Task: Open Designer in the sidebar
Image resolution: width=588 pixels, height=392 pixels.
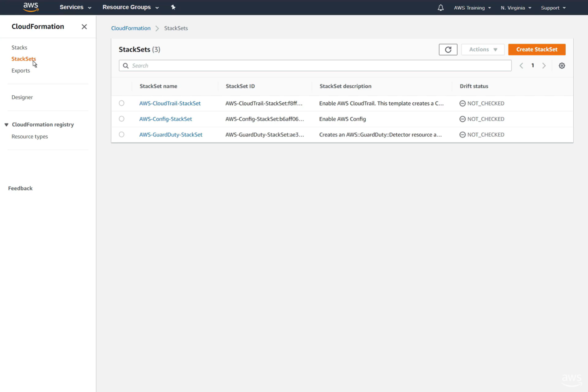Action: click(22, 97)
